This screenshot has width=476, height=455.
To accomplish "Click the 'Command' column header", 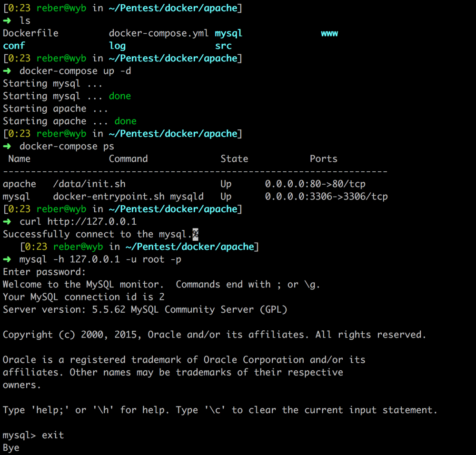I will [129, 159].
